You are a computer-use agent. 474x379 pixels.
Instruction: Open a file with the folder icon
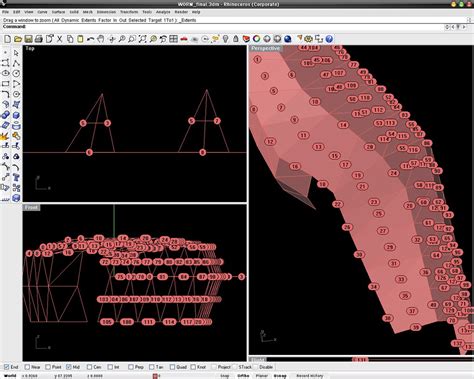pos(18,39)
